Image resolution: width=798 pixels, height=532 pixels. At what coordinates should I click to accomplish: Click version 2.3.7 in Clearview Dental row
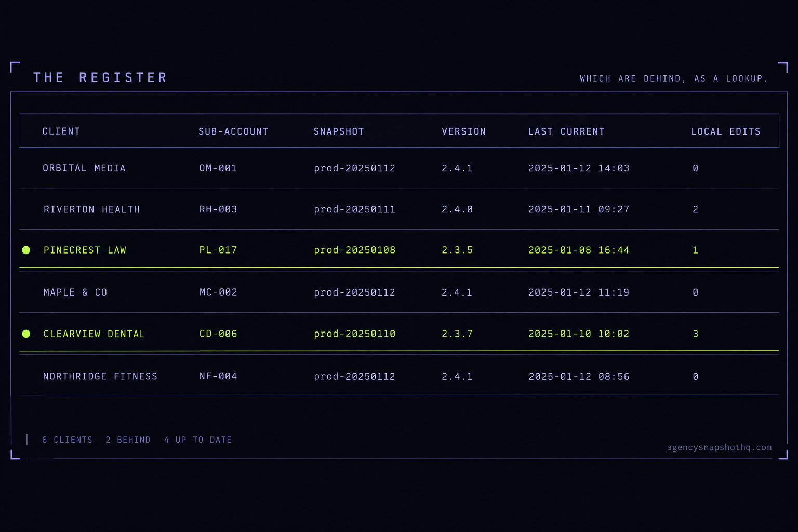[x=457, y=334]
